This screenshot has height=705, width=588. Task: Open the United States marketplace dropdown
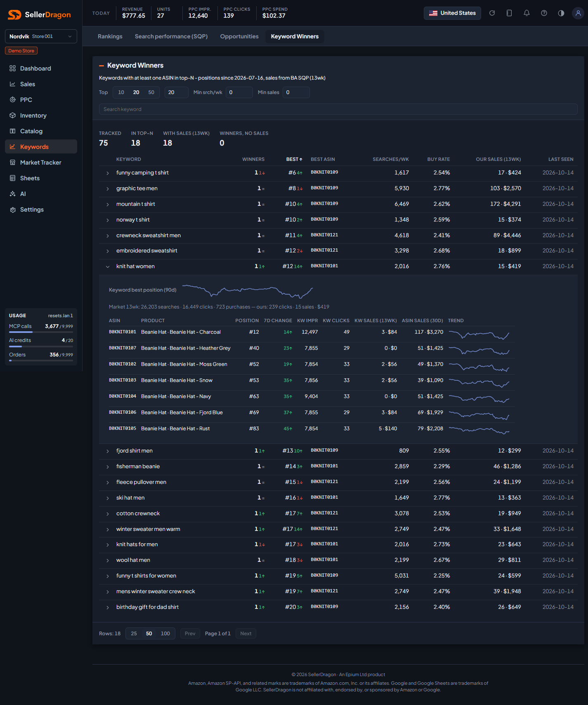pyautogui.click(x=452, y=13)
